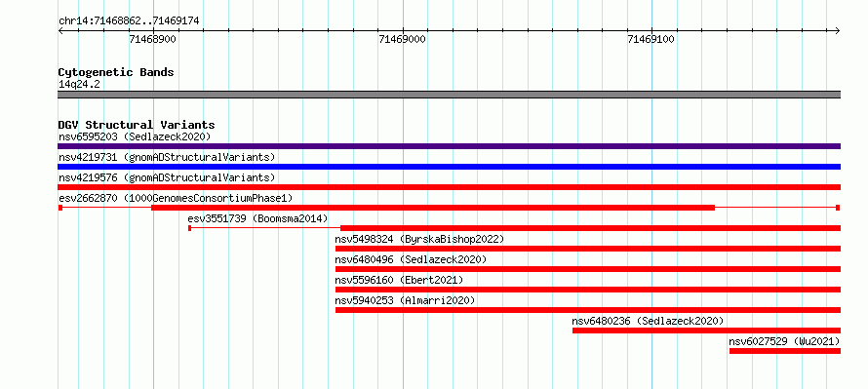This screenshot has width=868, height=389.
Task: Select the bar under nsv5498324
Action: [x=588, y=249]
